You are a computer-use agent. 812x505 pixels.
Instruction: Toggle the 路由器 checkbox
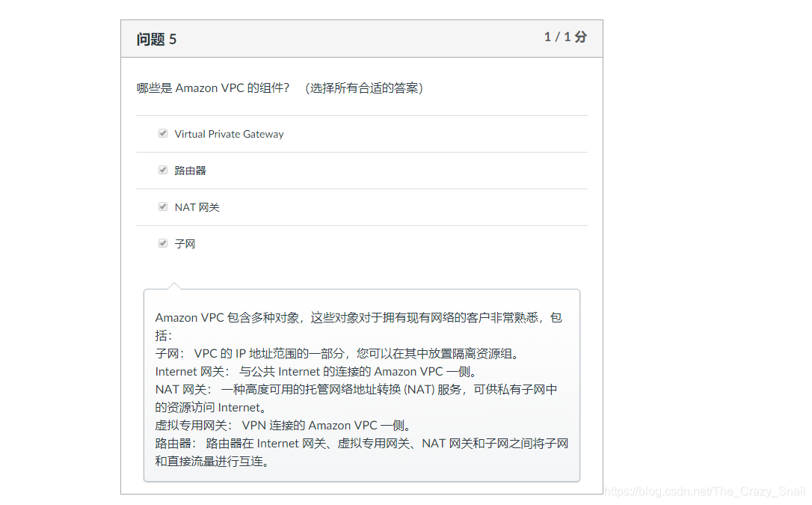(163, 170)
